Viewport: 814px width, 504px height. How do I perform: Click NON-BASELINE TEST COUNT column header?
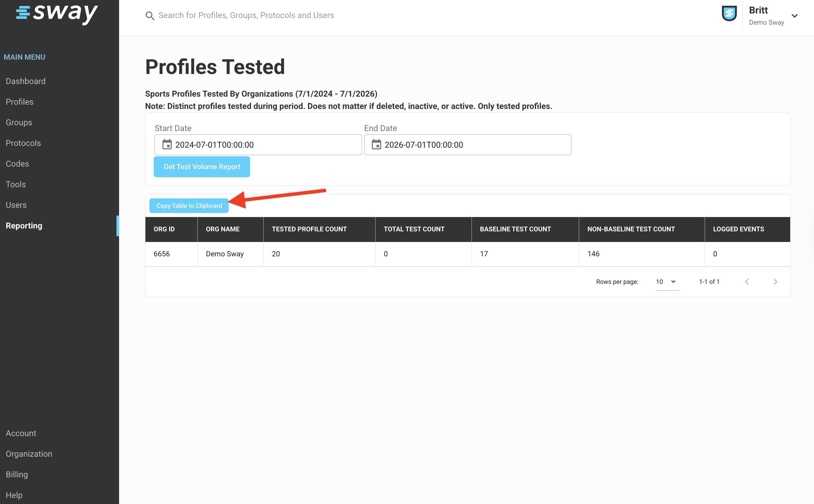tap(642, 229)
